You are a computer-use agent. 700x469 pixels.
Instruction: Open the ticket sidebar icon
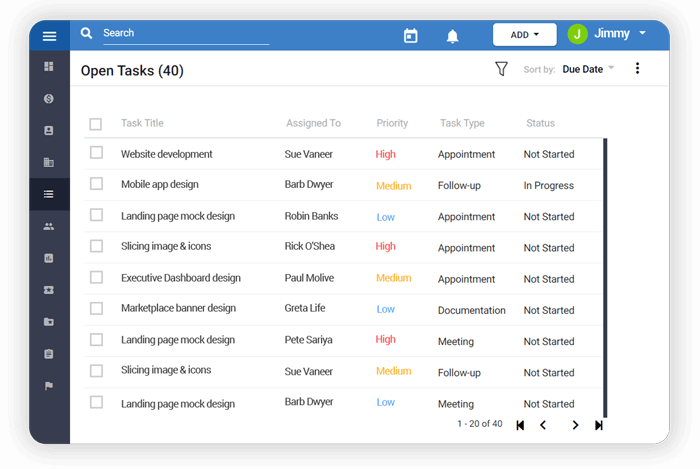click(x=49, y=290)
